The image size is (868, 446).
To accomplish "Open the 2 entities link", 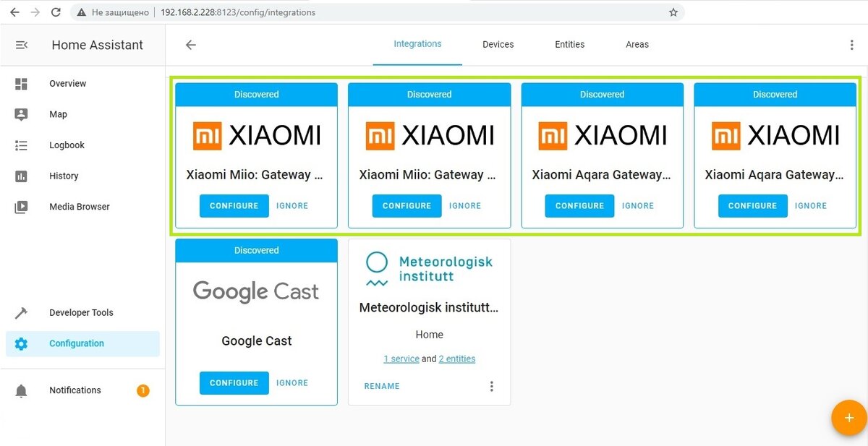I will click(x=457, y=358).
